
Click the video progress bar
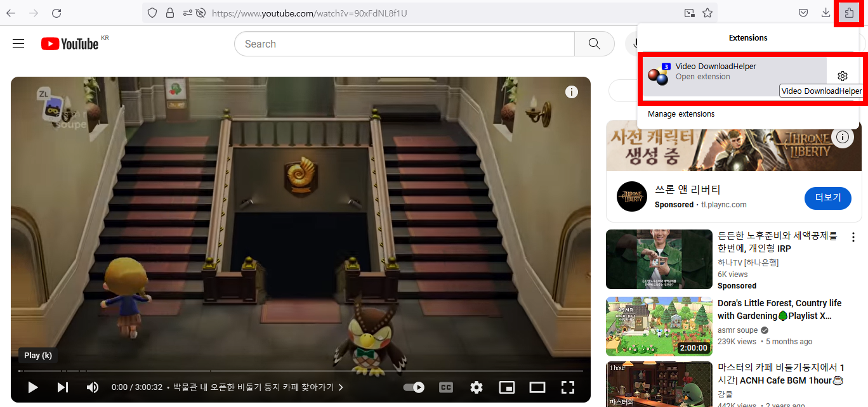301,371
